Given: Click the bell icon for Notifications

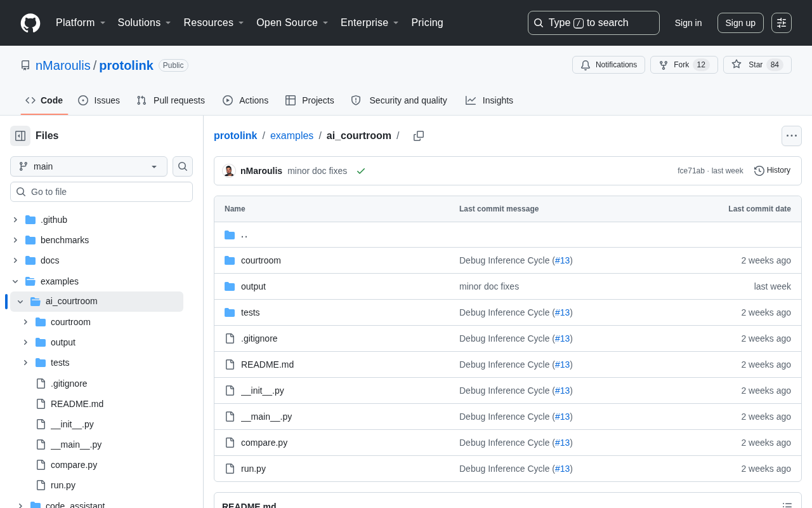Looking at the screenshot, I should tap(586, 65).
